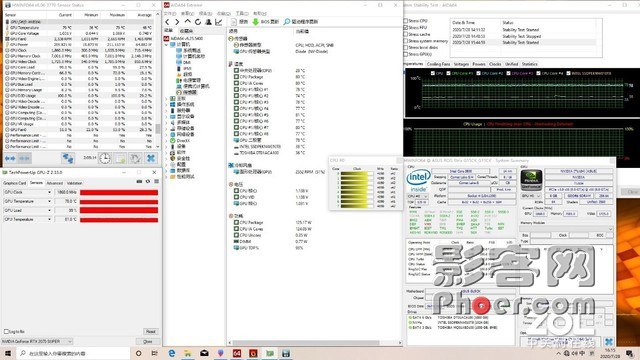Click Reset button in GPU-Z
This screenshot has width=640, height=360.
(151, 331)
